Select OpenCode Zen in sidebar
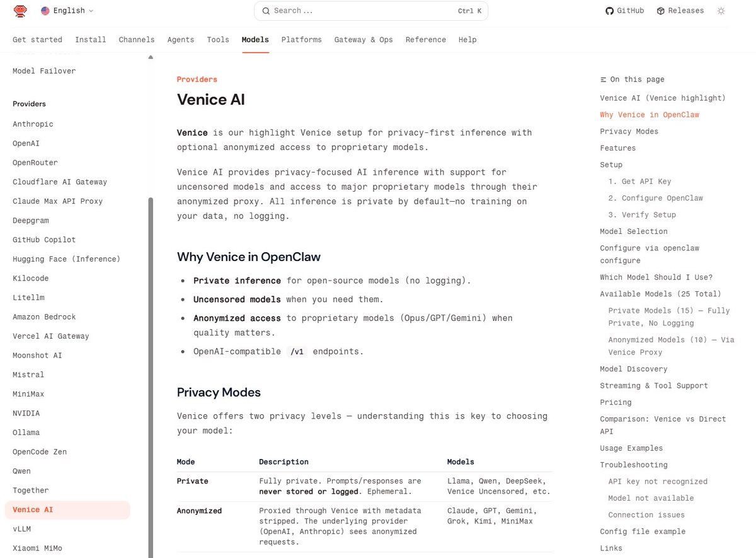The image size is (756, 558). tap(40, 452)
